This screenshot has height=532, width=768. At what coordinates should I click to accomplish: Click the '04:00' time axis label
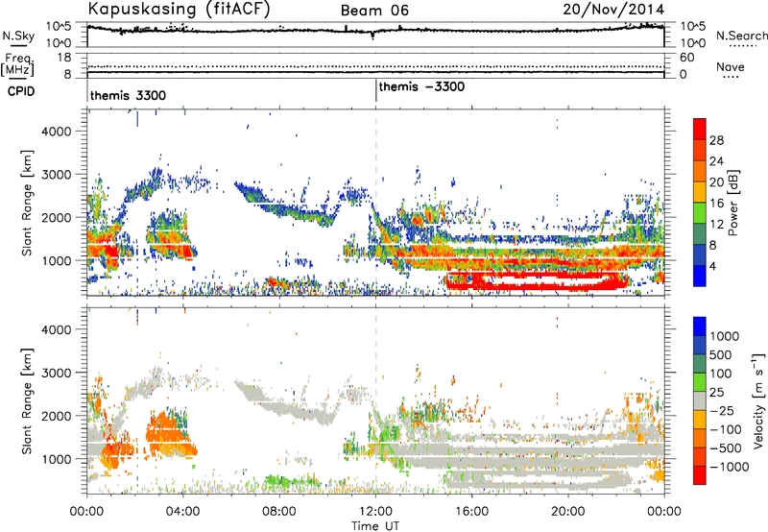point(183,512)
